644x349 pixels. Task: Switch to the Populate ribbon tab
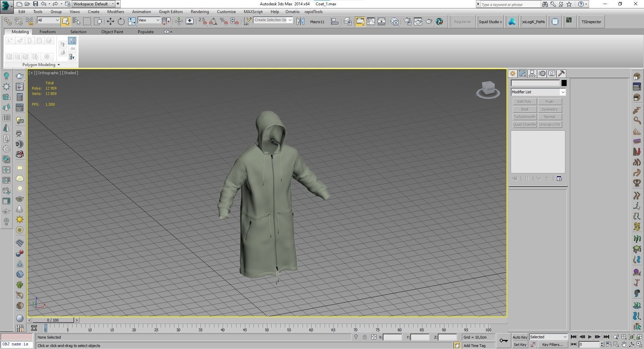[x=146, y=32]
